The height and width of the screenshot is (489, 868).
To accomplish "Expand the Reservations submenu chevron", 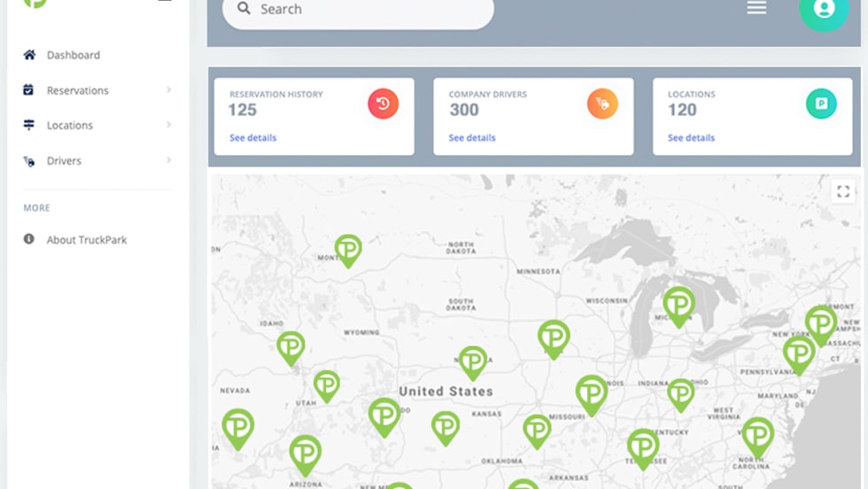I will point(168,90).
